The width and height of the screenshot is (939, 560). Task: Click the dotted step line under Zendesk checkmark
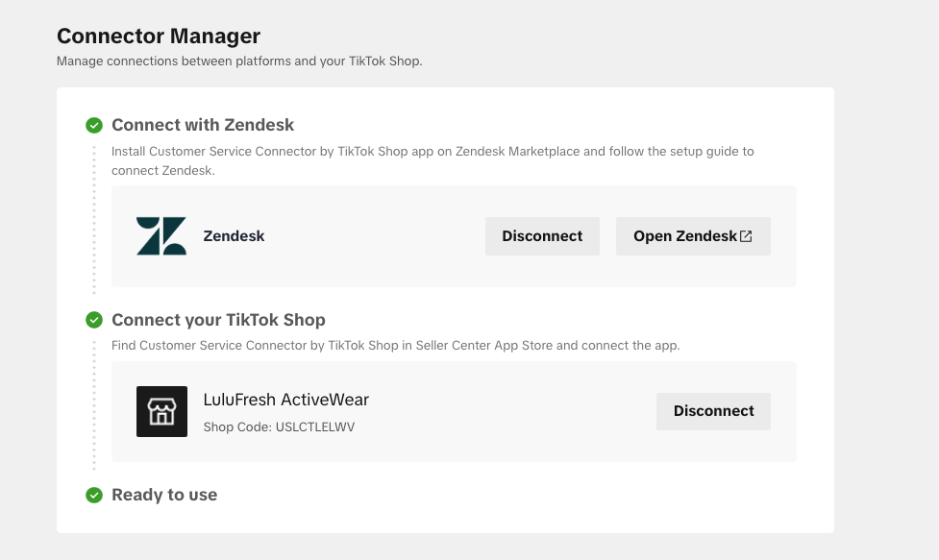coord(94,221)
